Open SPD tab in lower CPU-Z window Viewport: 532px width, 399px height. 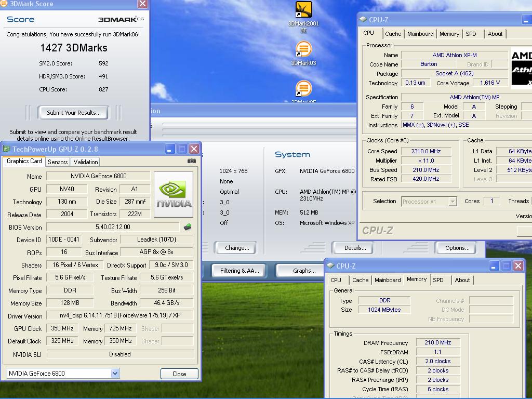click(x=438, y=280)
